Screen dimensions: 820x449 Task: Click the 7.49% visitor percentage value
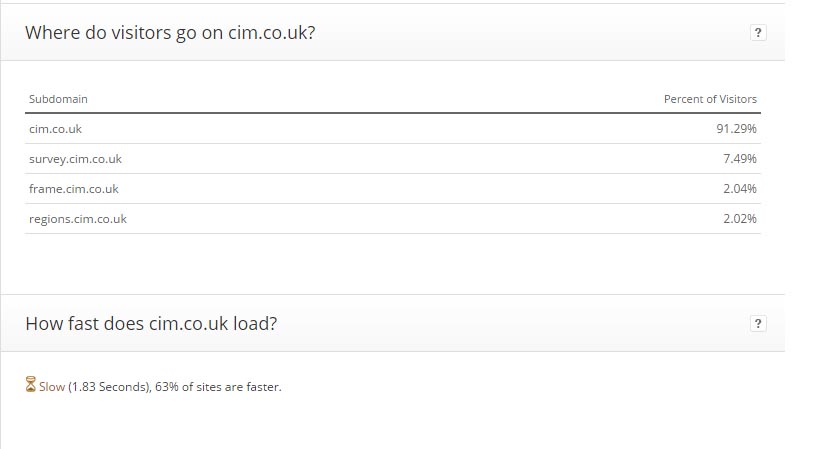(x=740, y=158)
